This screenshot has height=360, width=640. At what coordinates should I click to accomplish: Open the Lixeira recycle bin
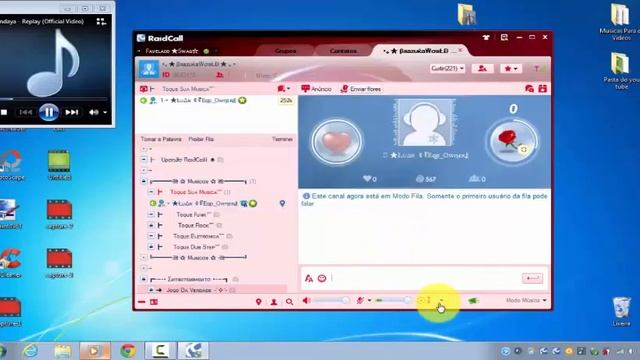pos(622,311)
